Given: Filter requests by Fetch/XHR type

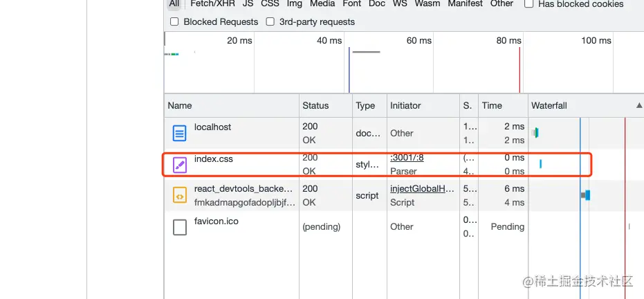Looking at the screenshot, I should tap(213, 3).
